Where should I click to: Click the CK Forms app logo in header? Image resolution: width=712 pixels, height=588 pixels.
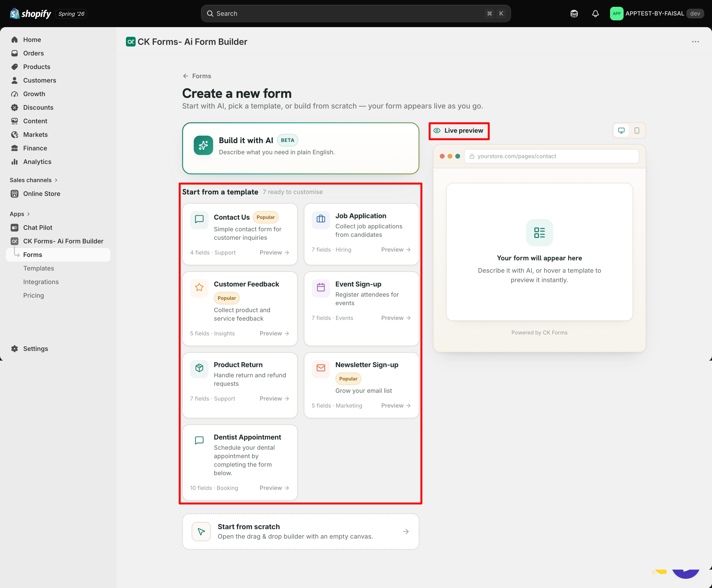click(x=130, y=42)
